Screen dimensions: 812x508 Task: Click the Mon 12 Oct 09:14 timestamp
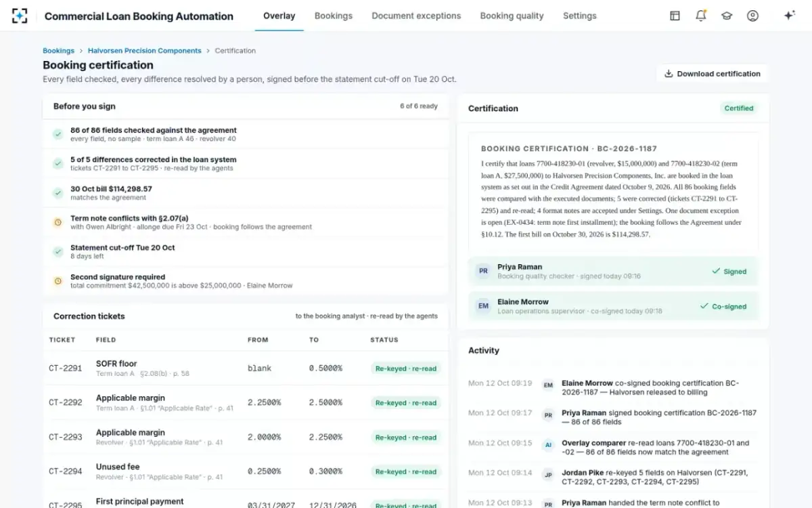500,473
